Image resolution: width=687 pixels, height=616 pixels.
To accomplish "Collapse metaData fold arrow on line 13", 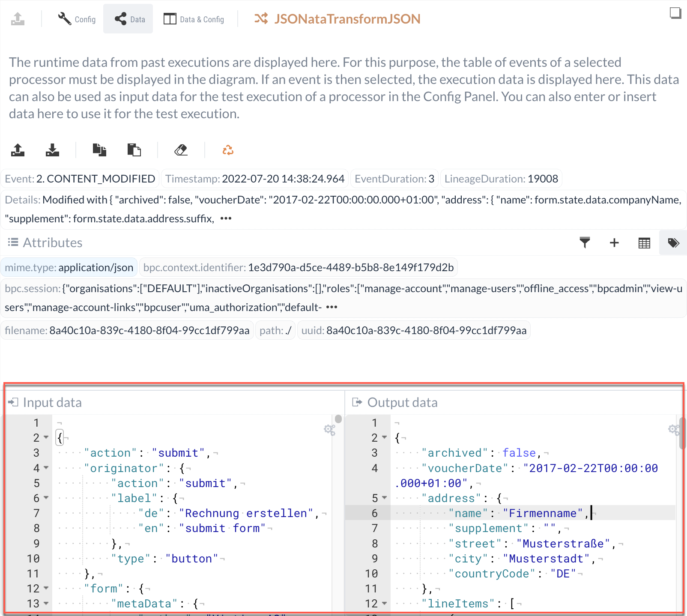I will 46,603.
